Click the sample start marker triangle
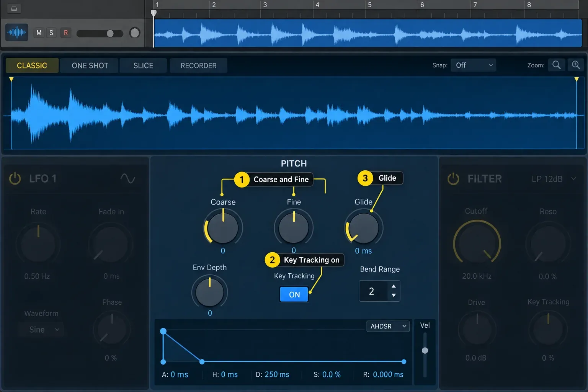The width and height of the screenshot is (588, 392). [x=11, y=79]
